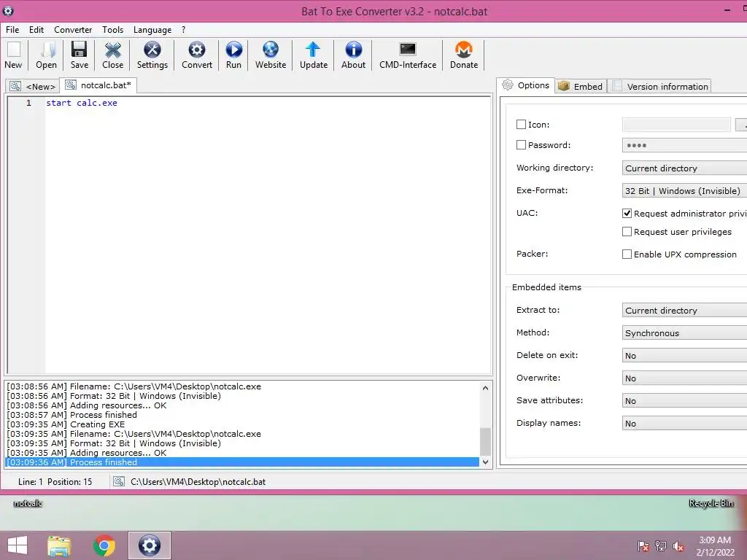747x560 pixels.
Task: Open the Windows Start button
Action: (18, 545)
